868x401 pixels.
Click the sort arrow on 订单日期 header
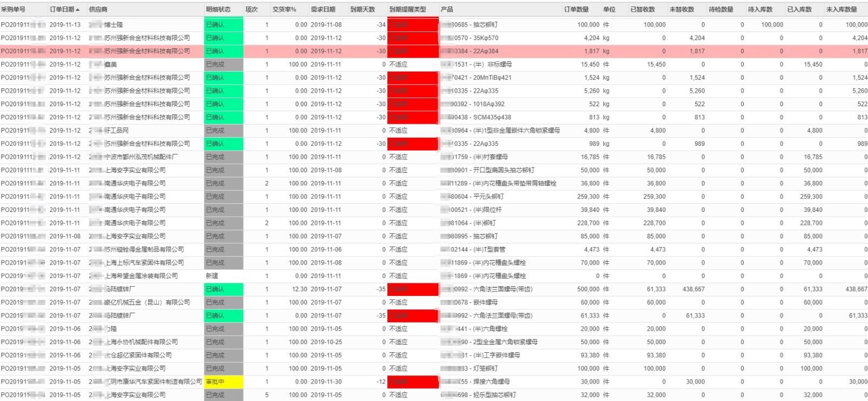tap(78, 10)
